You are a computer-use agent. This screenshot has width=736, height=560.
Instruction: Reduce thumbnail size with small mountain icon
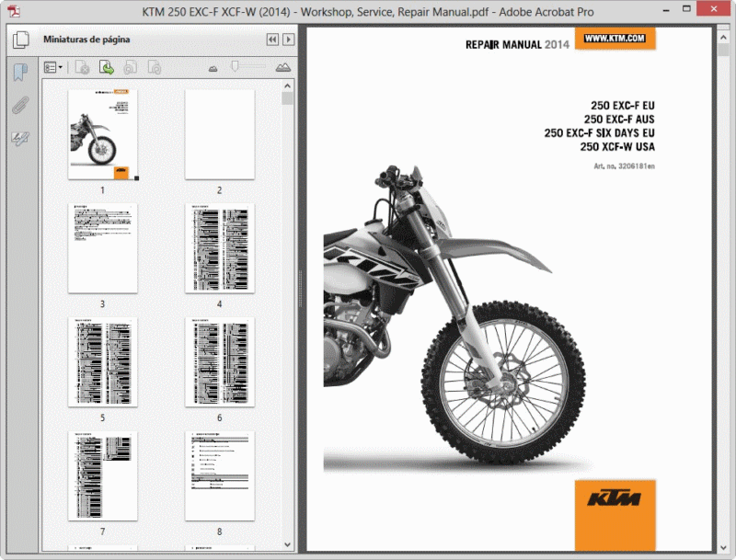213,68
